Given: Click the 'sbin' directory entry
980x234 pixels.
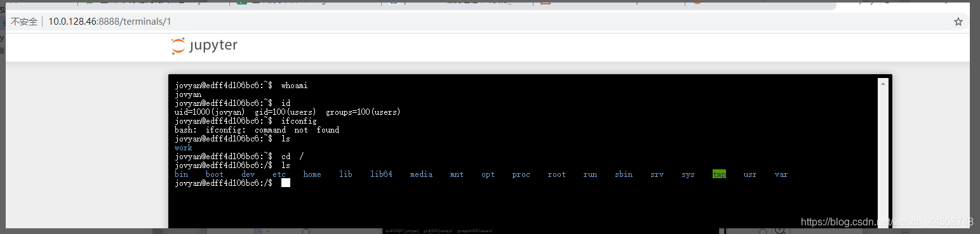Looking at the screenshot, I should pos(624,174).
